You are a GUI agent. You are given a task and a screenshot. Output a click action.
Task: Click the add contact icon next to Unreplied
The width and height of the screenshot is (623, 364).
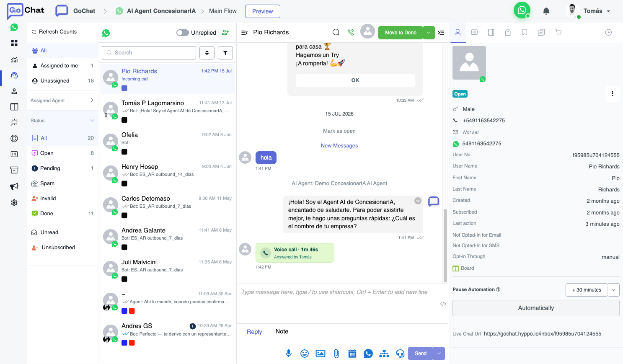[225, 32]
